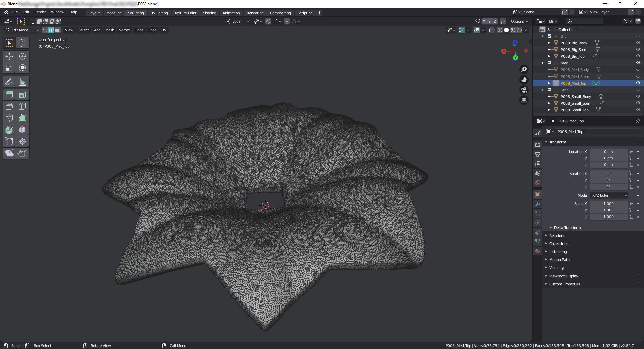Open the Select menu in viewport header

click(84, 30)
